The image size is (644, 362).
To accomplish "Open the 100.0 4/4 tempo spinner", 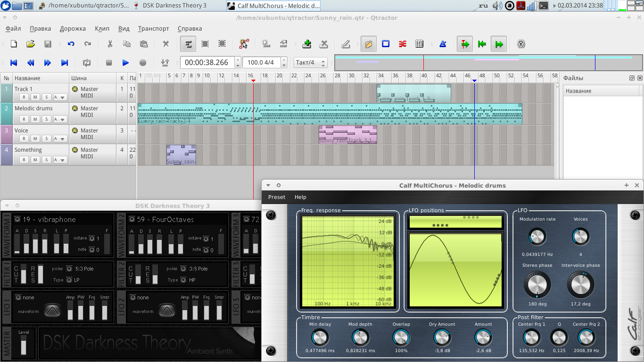I will [x=265, y=62].
